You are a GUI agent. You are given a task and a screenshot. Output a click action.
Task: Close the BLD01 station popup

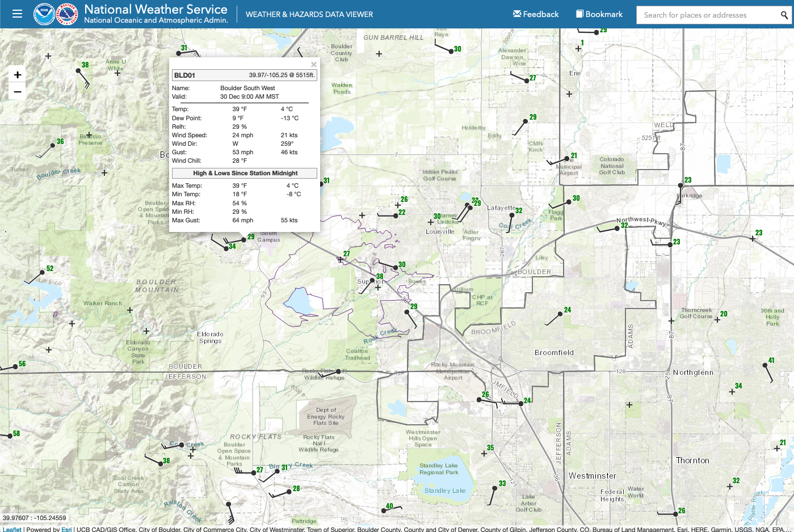314,65
